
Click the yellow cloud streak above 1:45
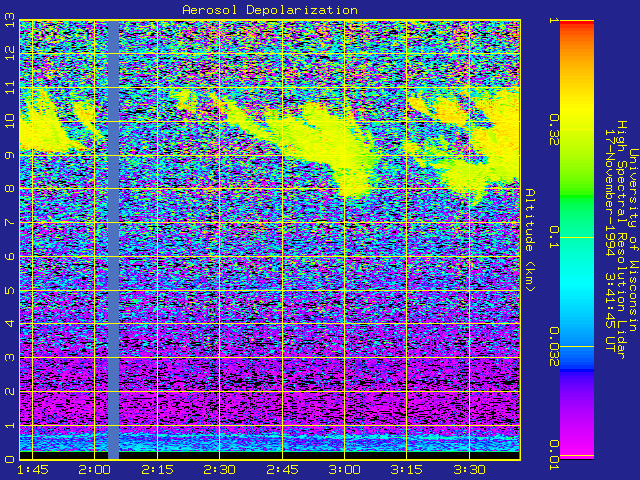(43, 122)
